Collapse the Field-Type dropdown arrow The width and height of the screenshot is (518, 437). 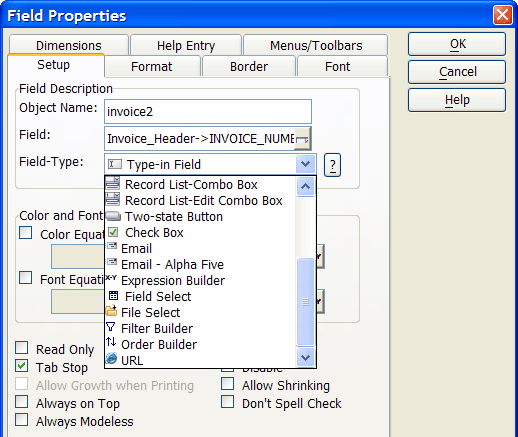(x=305, y=164)
